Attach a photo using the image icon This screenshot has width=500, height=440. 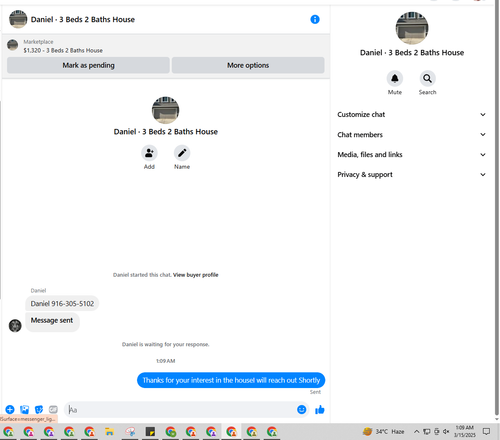coord(24,409)
